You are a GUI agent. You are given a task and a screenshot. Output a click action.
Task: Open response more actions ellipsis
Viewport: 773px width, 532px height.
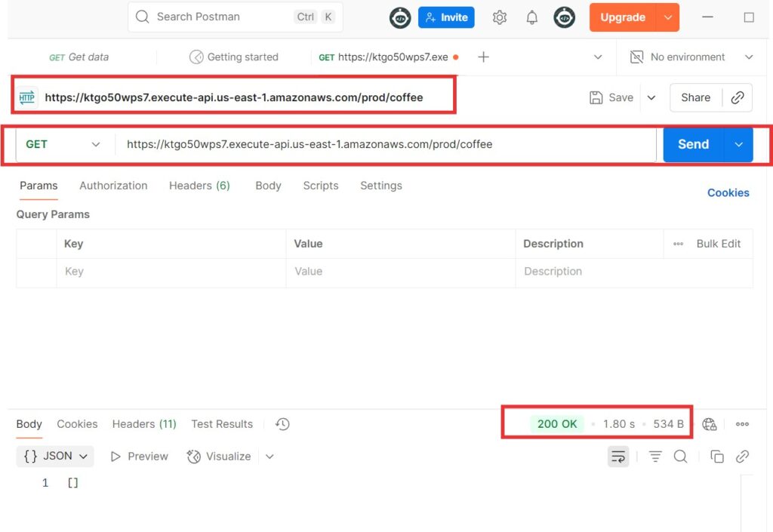[742, 424]
